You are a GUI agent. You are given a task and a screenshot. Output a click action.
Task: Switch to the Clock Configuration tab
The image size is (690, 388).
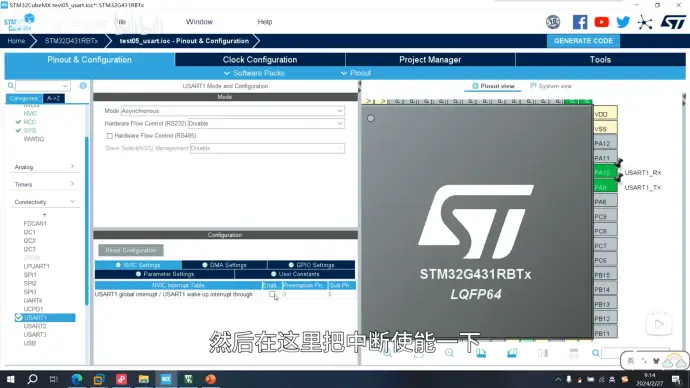coord(260,60)
